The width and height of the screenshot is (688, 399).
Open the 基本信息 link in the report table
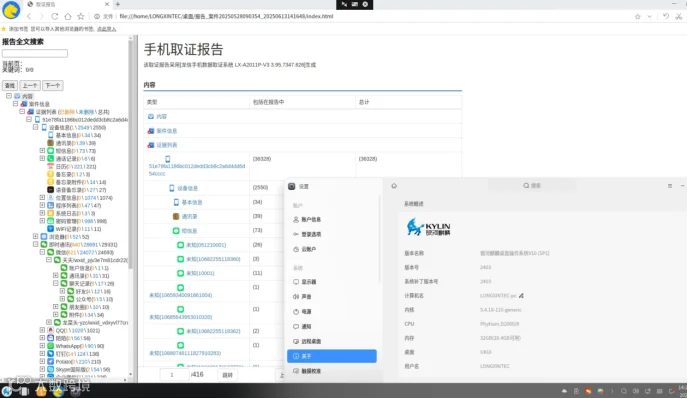tap(192, 202)
